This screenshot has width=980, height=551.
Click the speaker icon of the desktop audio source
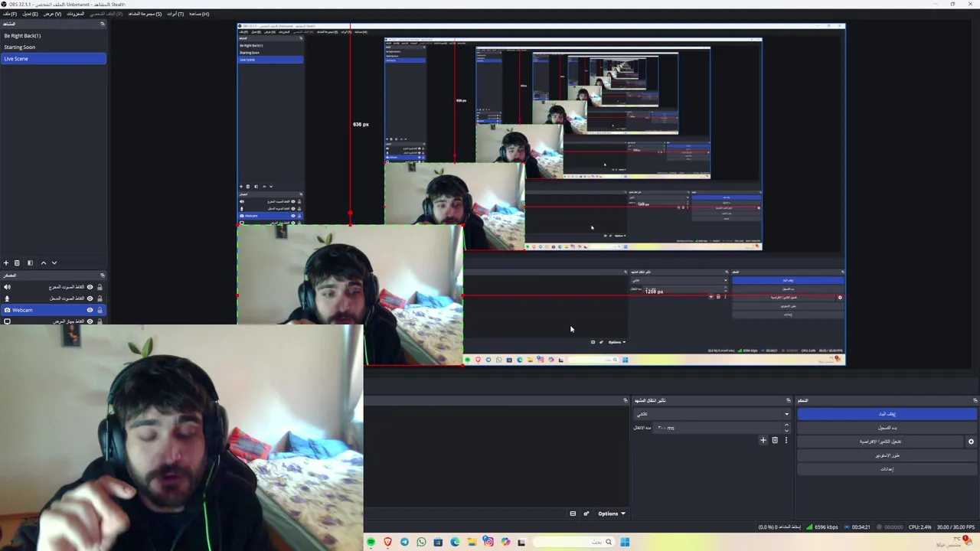click(x=7, y=287)
